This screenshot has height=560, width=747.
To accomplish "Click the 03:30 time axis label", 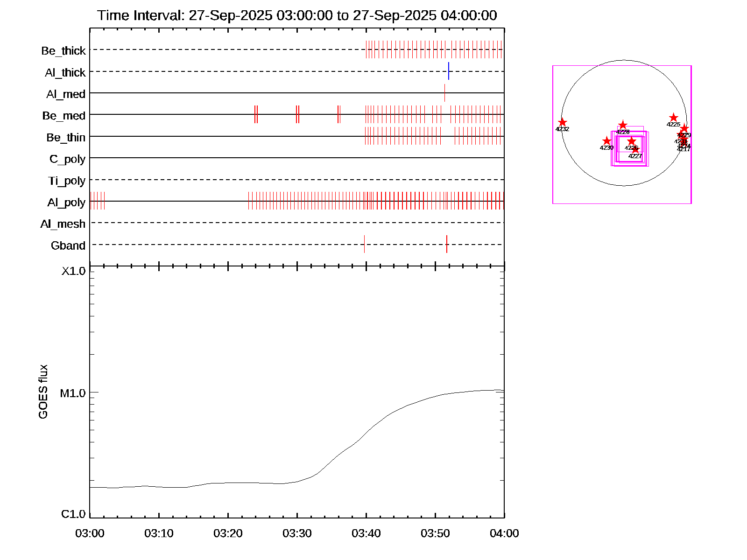I will [x=297, y=533].
